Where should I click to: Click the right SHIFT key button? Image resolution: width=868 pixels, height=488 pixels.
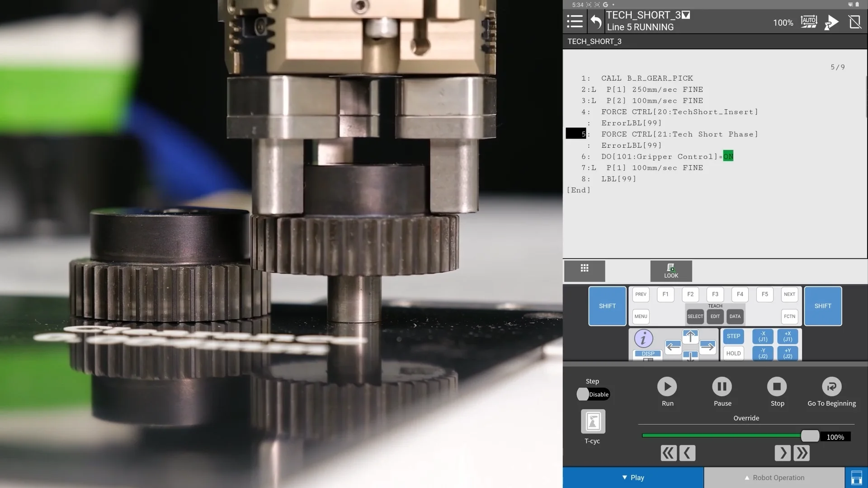(823, 306)
